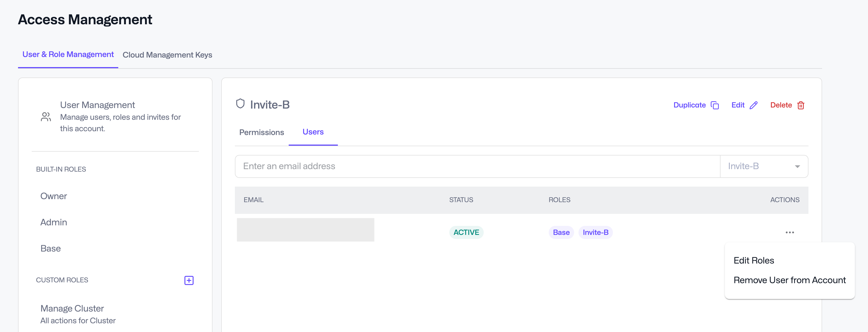Click the email address input field
Viewport: 868px width, 332px height.
pyautogui.click(x=477, y=166)
